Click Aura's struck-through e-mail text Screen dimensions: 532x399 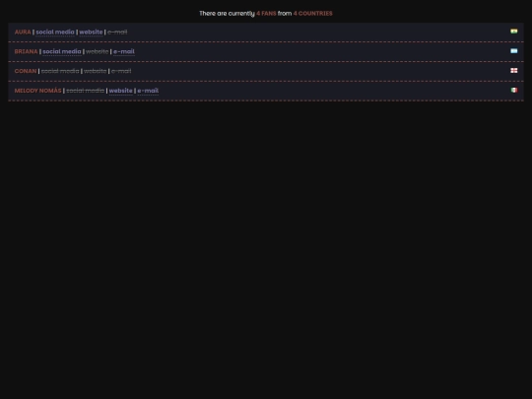(x=117, y=32)
